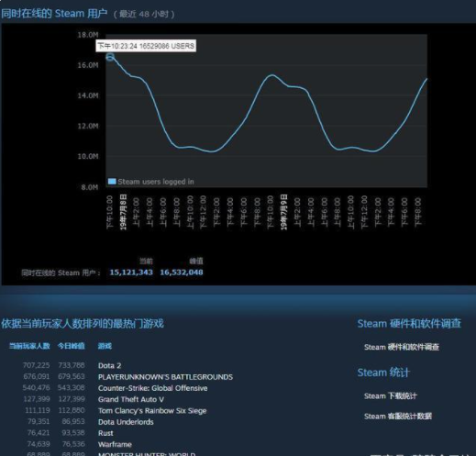Viewport: 476px width, 456px height.
Task: Click the 当前玩家人数 column header
Action: (x=29, y=346)
